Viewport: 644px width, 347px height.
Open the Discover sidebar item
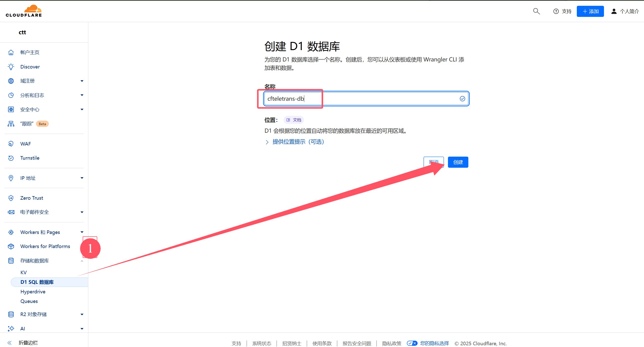[30, 67]
